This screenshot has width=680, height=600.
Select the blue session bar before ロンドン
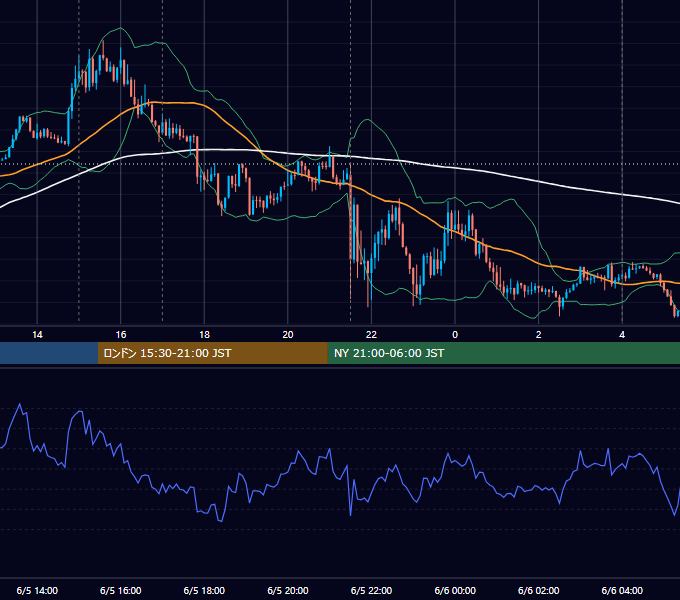(x=49, y=353)
